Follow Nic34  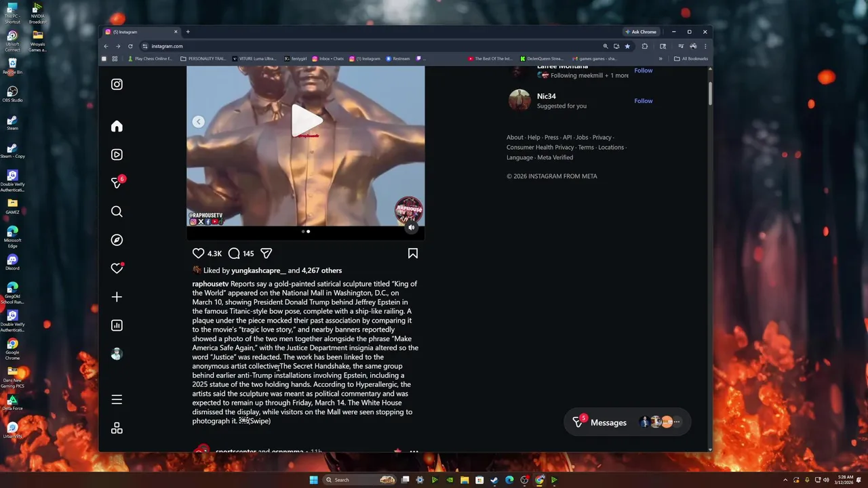(x=643, y=101)
